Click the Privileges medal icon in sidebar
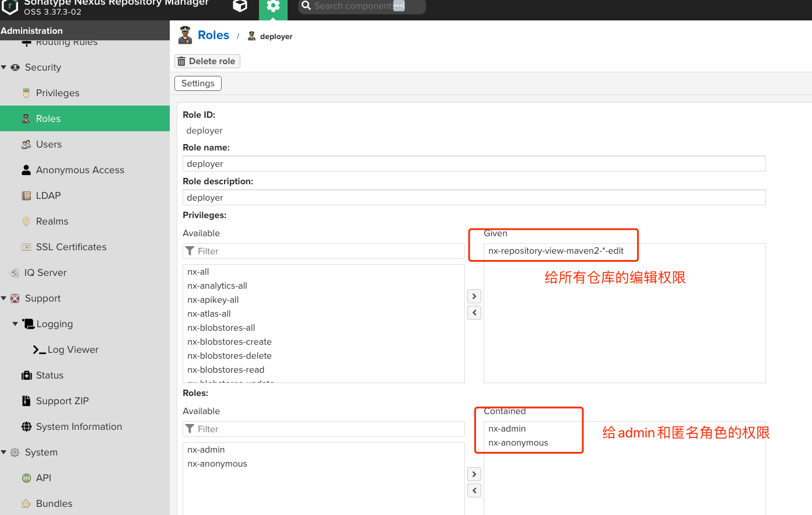 [26, 93]
